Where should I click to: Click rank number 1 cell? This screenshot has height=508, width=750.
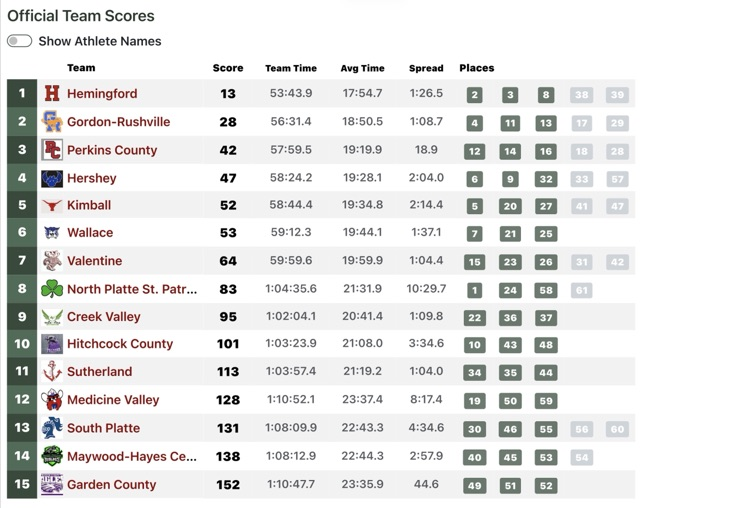tap(22, 93)
